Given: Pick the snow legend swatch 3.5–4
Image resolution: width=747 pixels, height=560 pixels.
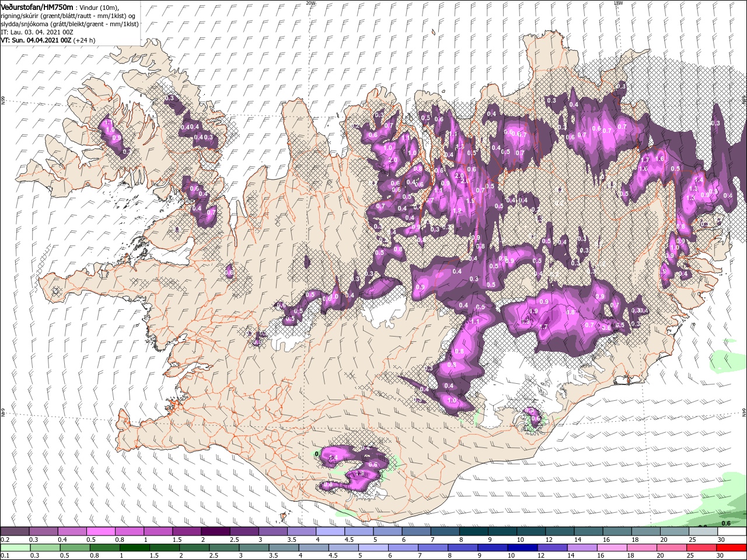Looking at the screenshot, I should (301, 531).
